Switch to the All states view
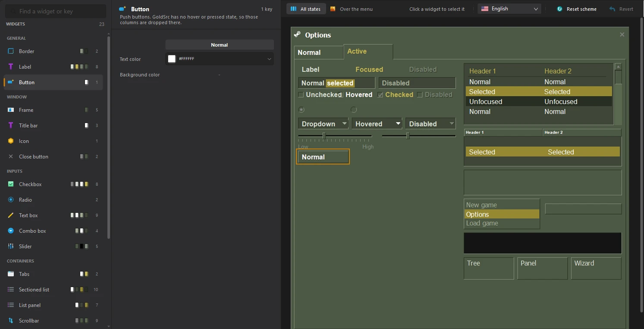The height and width of the screenshot is (329, 644). (306, 9)
